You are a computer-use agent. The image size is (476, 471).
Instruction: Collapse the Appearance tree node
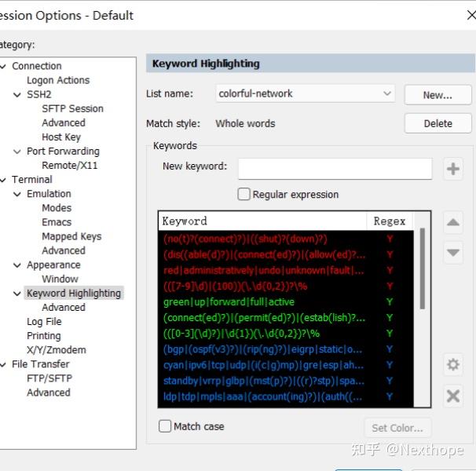[x=17, y=265]
